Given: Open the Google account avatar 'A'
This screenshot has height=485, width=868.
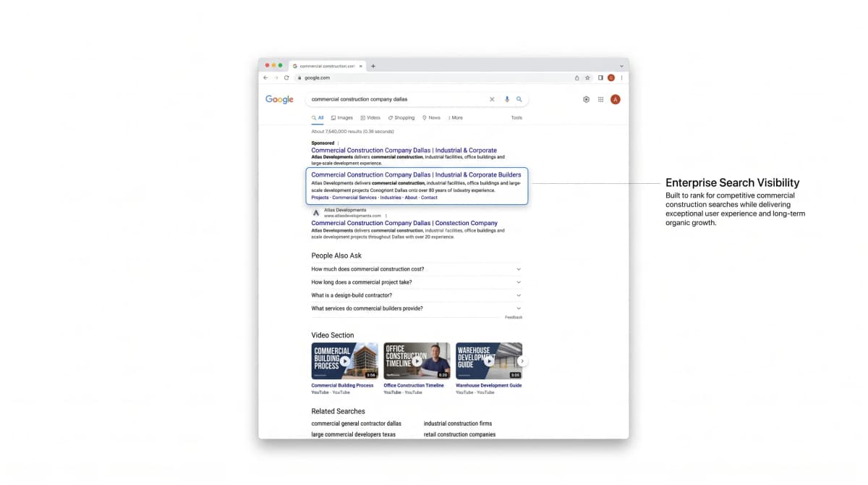Looking at the screenshot, I should 616,99.
